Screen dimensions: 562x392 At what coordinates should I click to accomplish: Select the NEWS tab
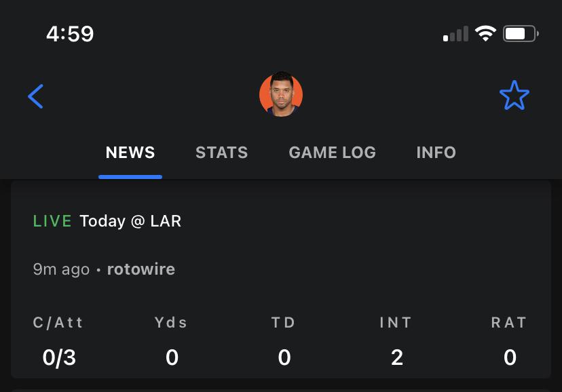click(x=130, y=153)
